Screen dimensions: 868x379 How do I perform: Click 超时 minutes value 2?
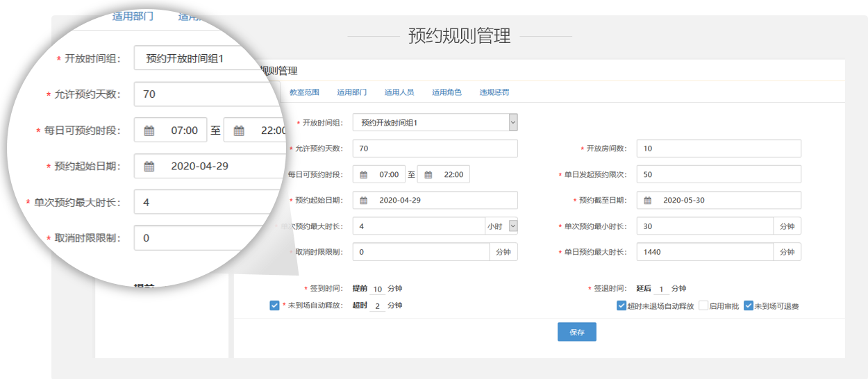click(x=378, y=306)
